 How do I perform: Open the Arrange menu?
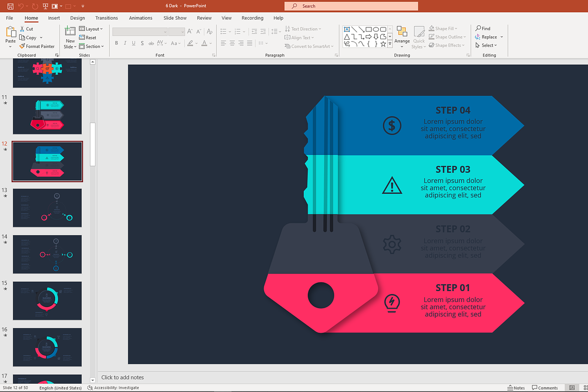coord(402,37)
